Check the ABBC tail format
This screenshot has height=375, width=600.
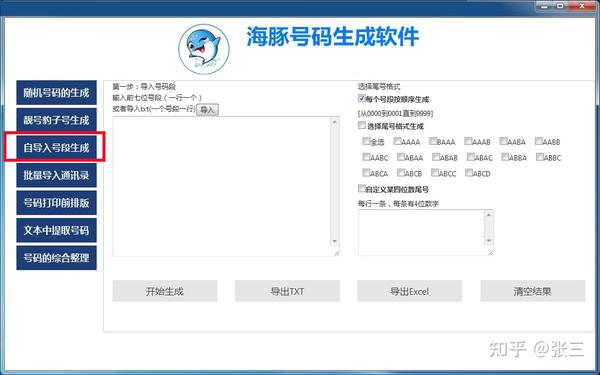click(540, 157)
